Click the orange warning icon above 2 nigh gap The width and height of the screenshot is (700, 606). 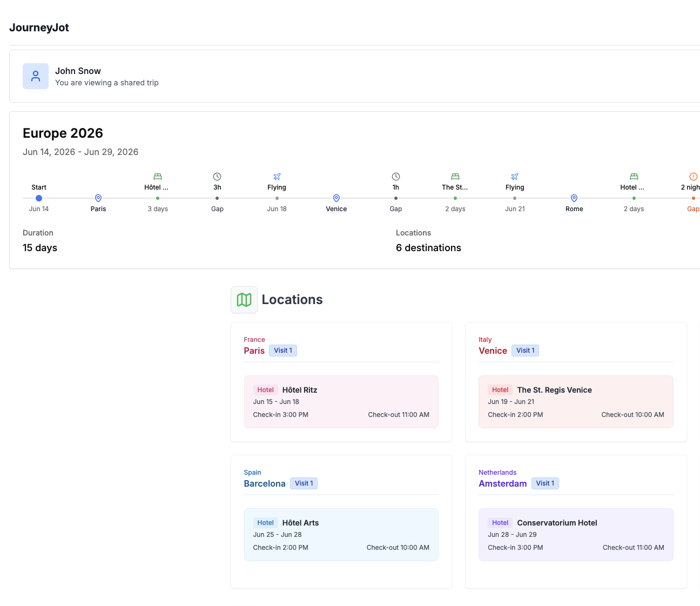(694, 177)
